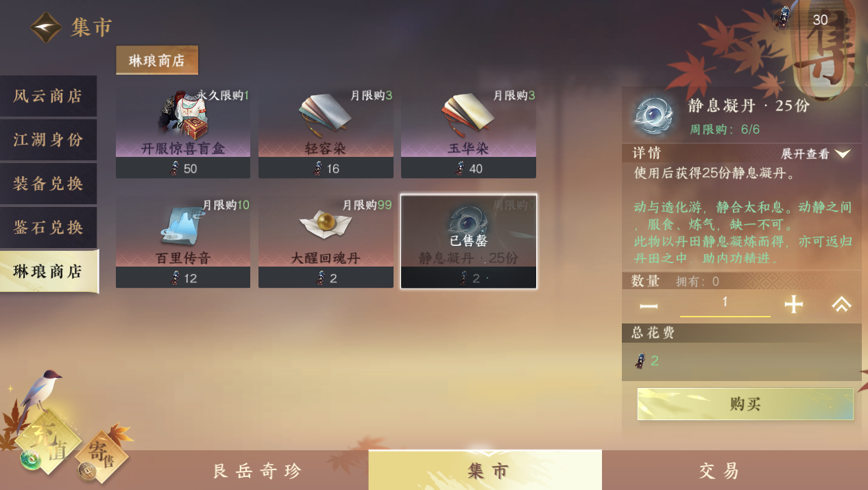
Task: Decrease purchase quantity with minus button
Action: tap(649, 306)
